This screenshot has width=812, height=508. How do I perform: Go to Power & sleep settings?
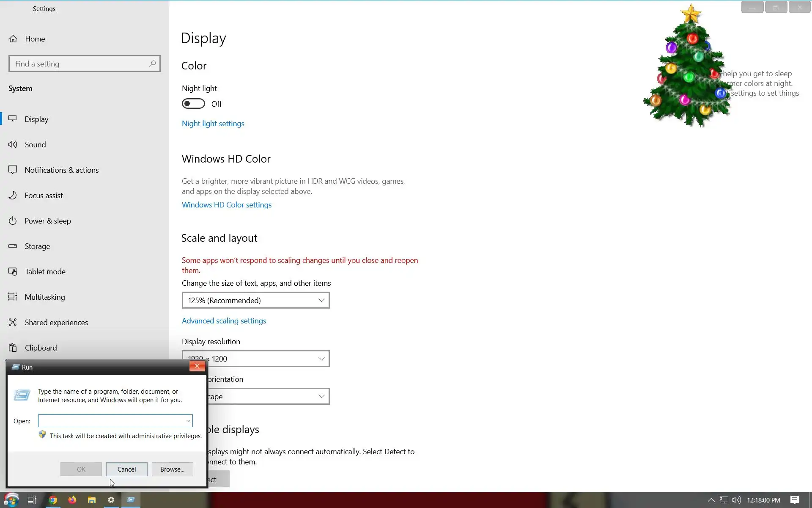(x=47, y=221)
